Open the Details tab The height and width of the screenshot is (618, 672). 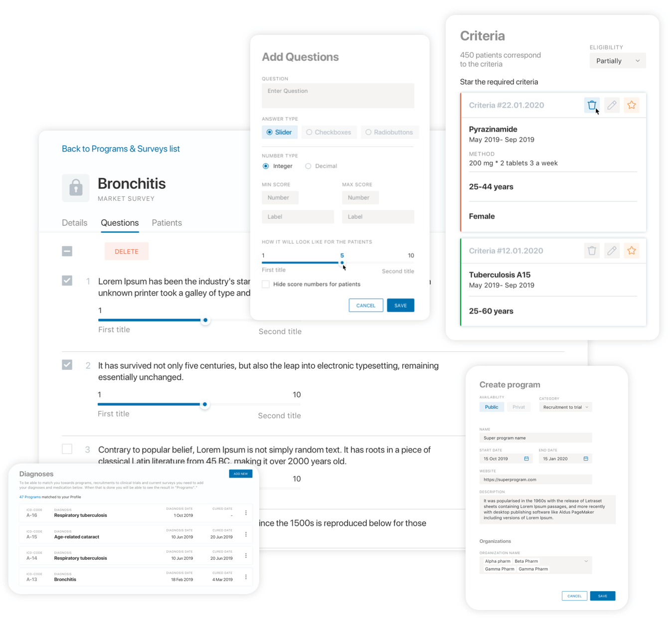pos(74,223)
